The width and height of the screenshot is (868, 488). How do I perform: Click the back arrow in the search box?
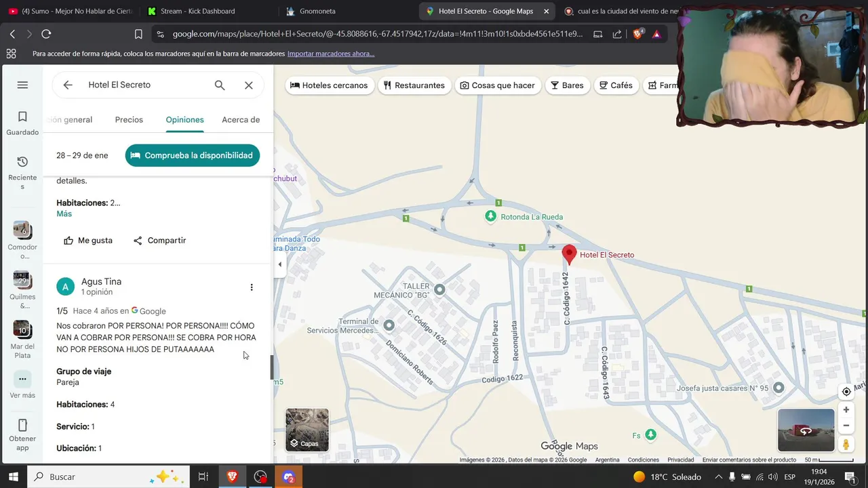point(68,85)
